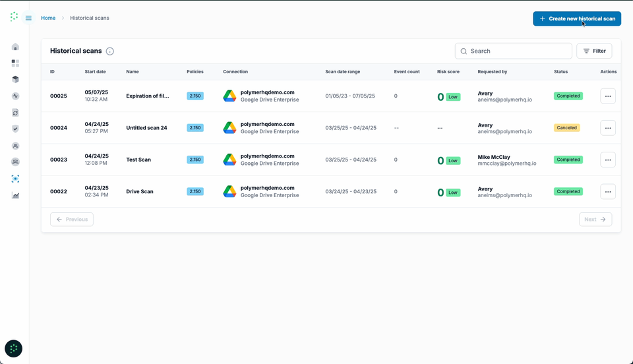Open the shield check icon in sidebar
The height and width of the screenshot is (364, 633).
point(15,129)
